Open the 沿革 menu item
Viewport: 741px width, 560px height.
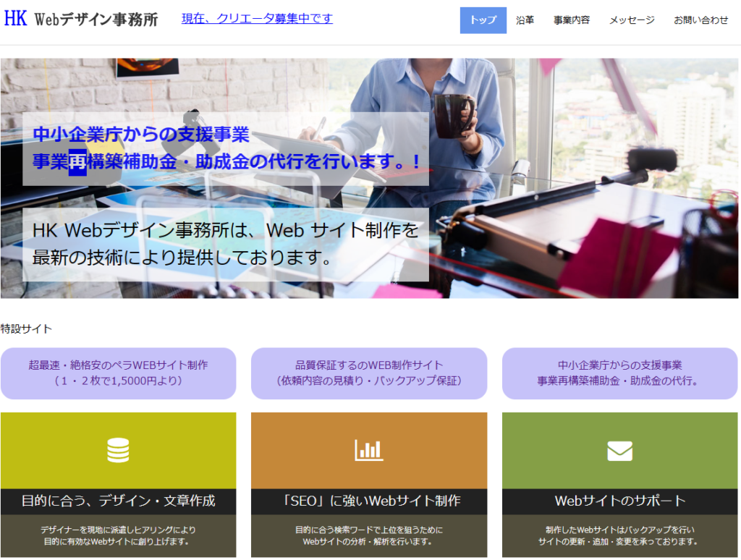point(525,20)
